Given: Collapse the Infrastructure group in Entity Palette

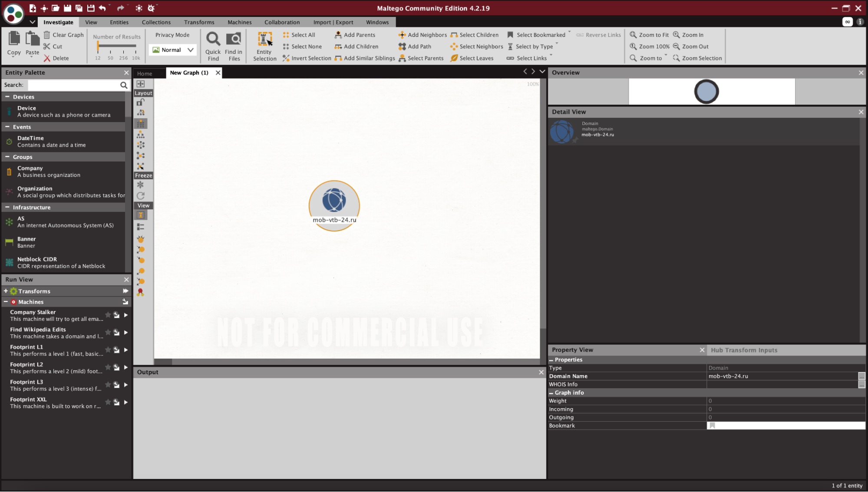Looking at the screenshot, I should (7, 208).
